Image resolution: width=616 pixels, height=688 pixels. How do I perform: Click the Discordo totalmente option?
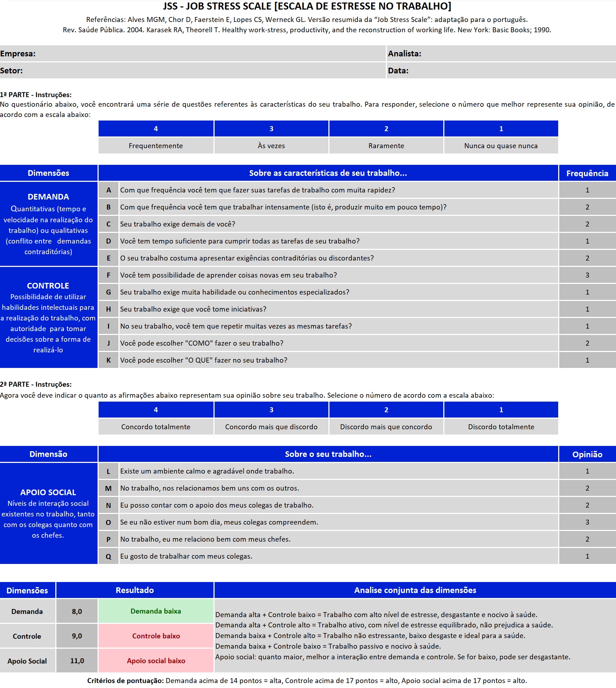click(501, 427)
